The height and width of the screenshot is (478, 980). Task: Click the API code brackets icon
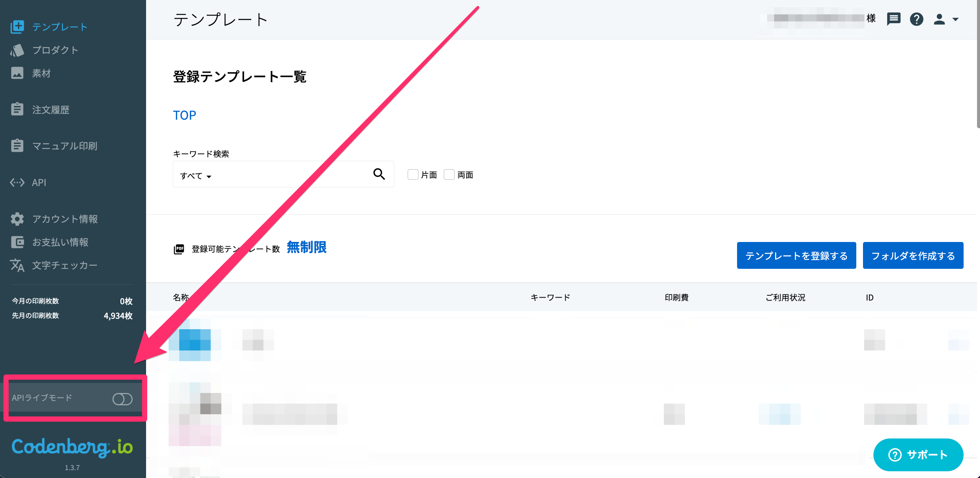[17, 182]
